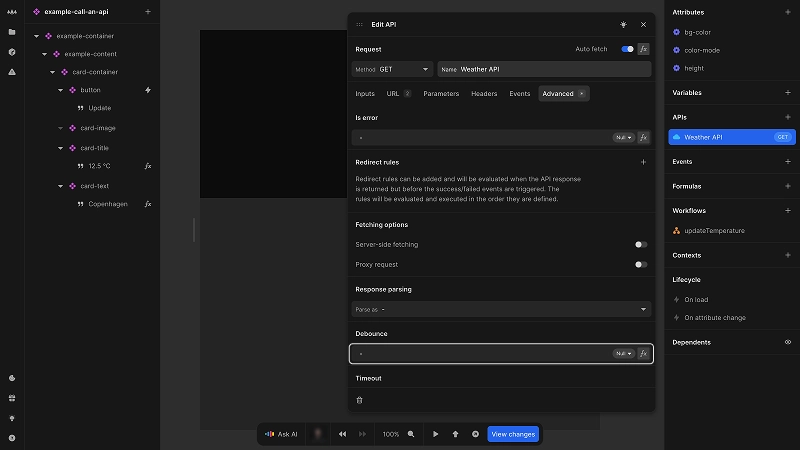Click formula icon on Copenhagen row

click(147, 204)
